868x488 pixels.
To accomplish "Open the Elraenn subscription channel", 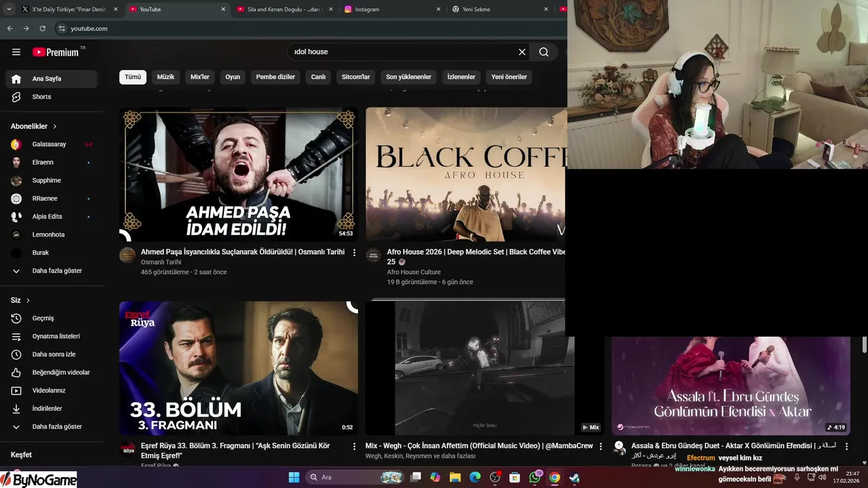I will [x=52, y=163].
